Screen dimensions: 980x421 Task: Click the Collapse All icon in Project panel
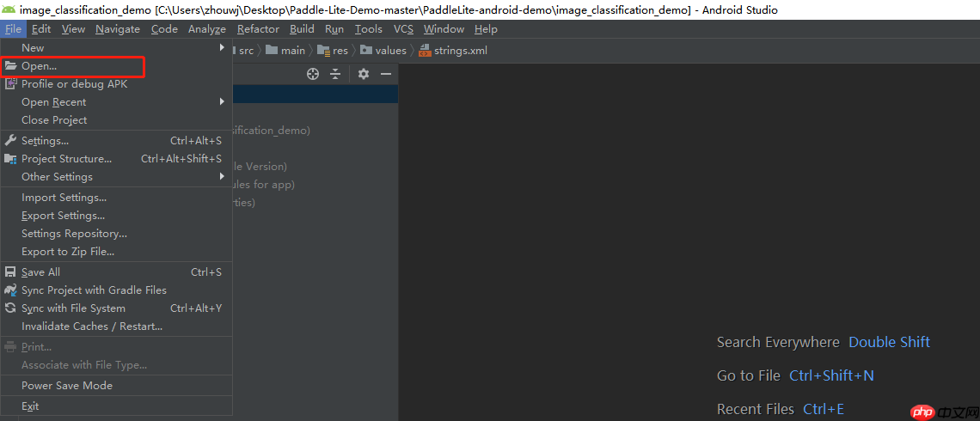335,75
